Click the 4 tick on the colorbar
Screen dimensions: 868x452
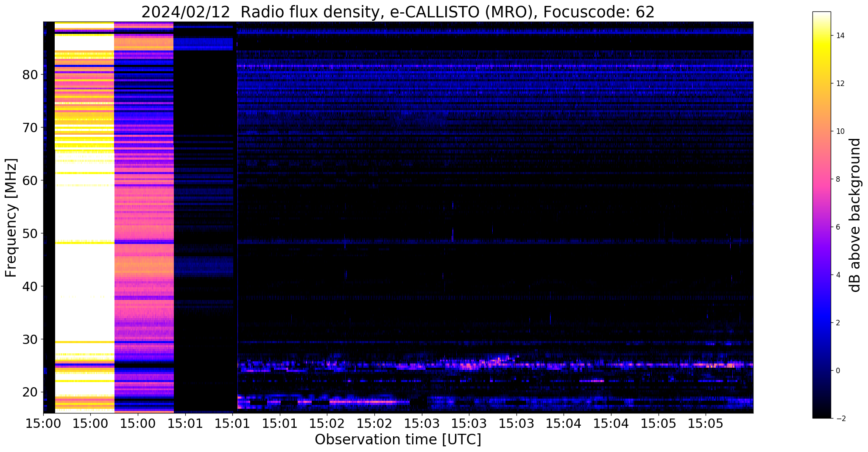[837, 275]
